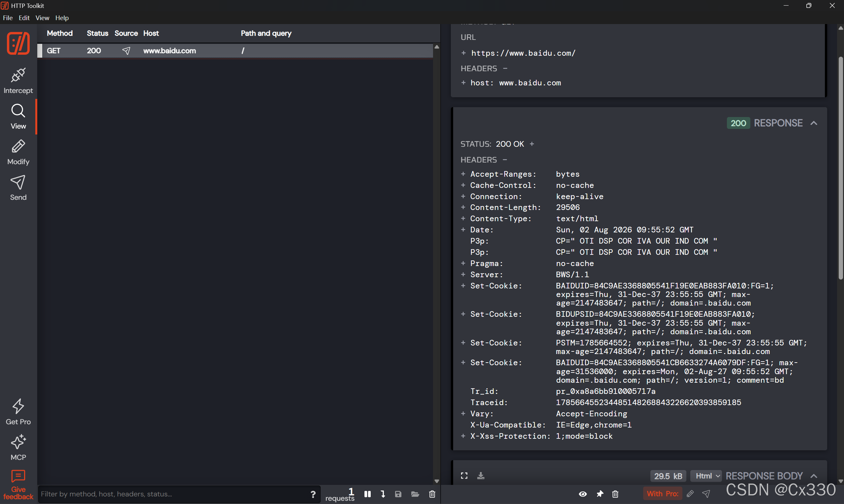844x504 pixels.
Task: Expand Accept-Ranges header info
Action: [463, 174]
